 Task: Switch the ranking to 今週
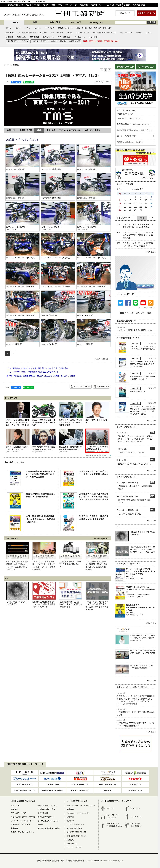(x=151, y=218)
